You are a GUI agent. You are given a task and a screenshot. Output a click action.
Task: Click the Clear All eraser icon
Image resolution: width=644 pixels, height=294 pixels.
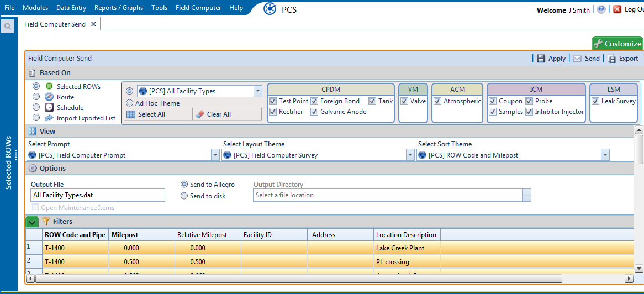[x=200, y=114]
